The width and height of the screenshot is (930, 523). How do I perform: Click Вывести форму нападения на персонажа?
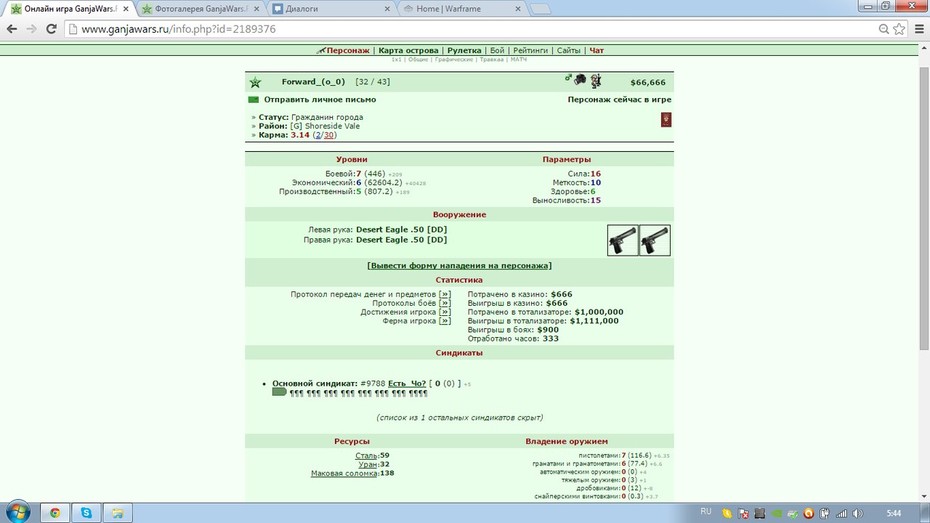click(459, 266)
